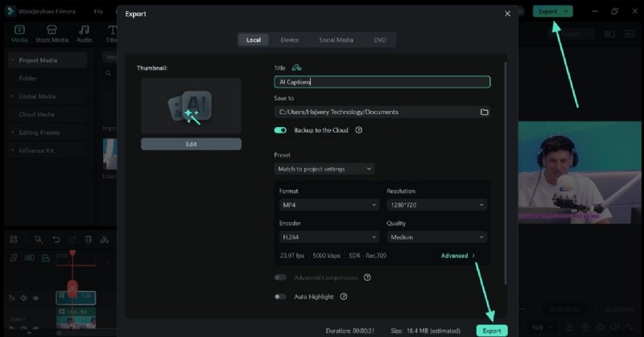
Task: Click the trash Delete icon in the timeline toolbar
Action: coord(89,239)
